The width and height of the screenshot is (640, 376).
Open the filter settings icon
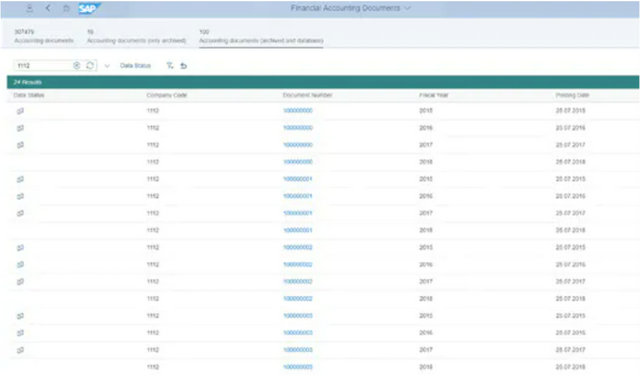[170, 65]
